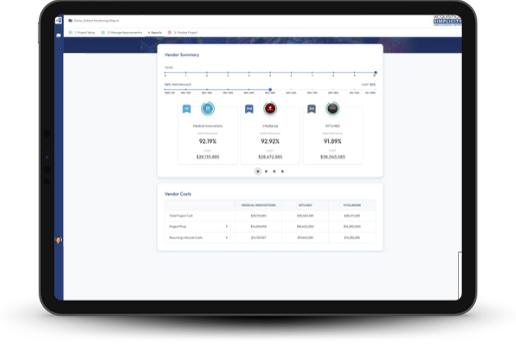The width and height of the screenshot is (516, 364).
Task: Click the Medical Innovations rank badge icon
Action: click(187, 109)
